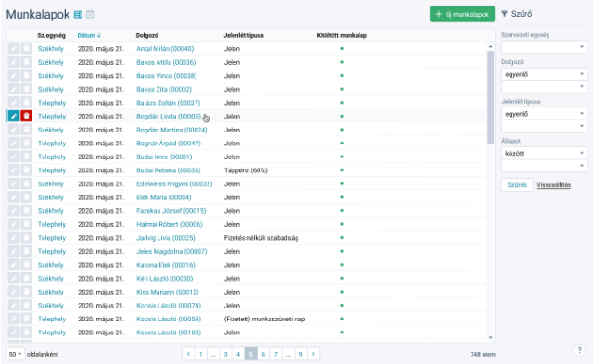Edit the Edelweiss Frigyes (00032) row
The height and width of the screenshot is (364, 593).
tap(14, 183)
